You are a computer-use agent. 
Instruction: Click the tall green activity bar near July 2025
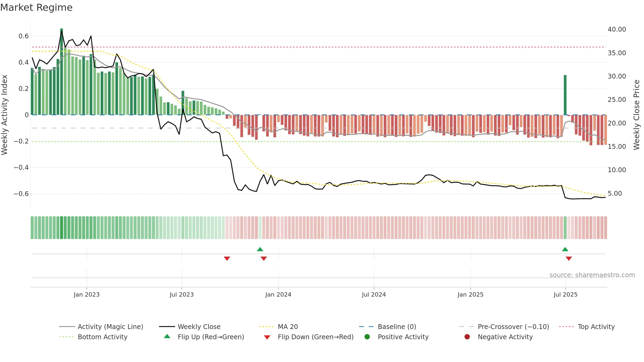coord(565,95)
